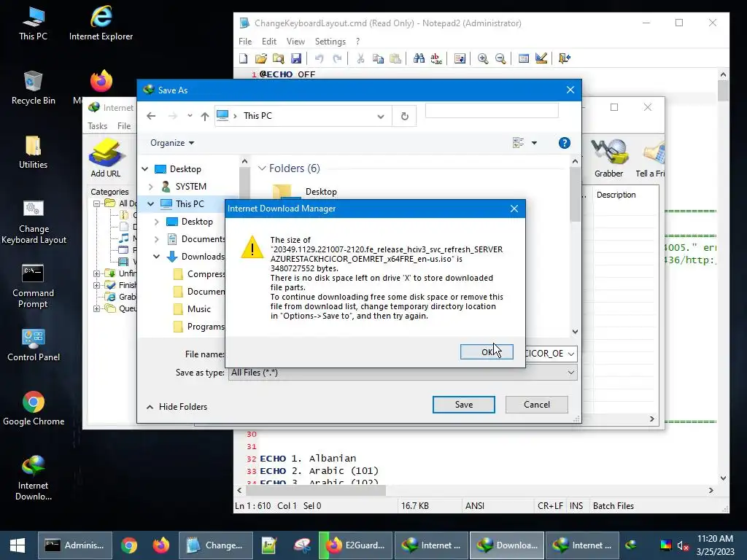Click Add URL in Internet Download Manager
The image size is (747, 560).
(x=106, y=158)
